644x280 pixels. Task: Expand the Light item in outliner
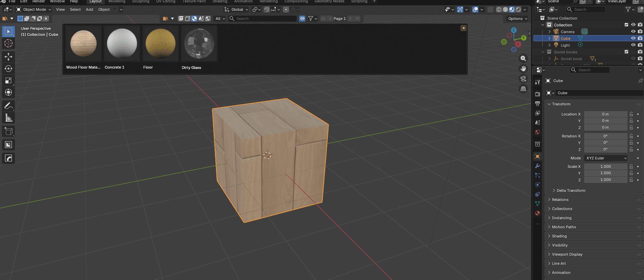pos(549,45)
